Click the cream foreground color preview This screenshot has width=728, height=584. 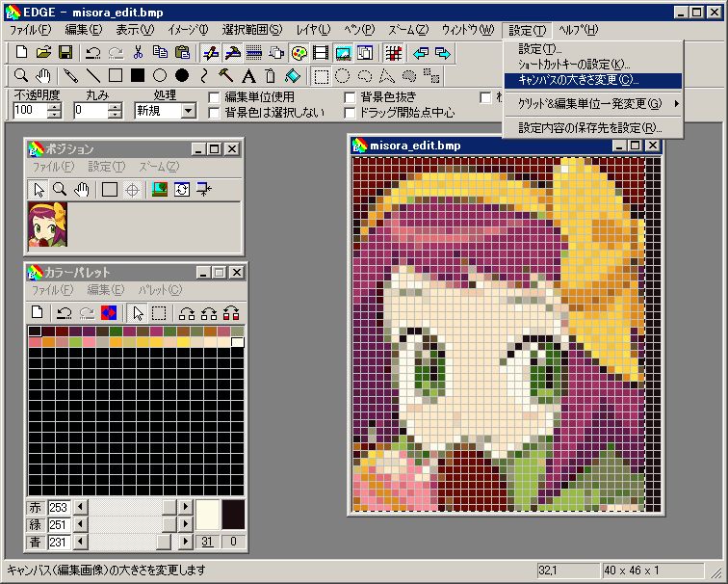point(207,515)
